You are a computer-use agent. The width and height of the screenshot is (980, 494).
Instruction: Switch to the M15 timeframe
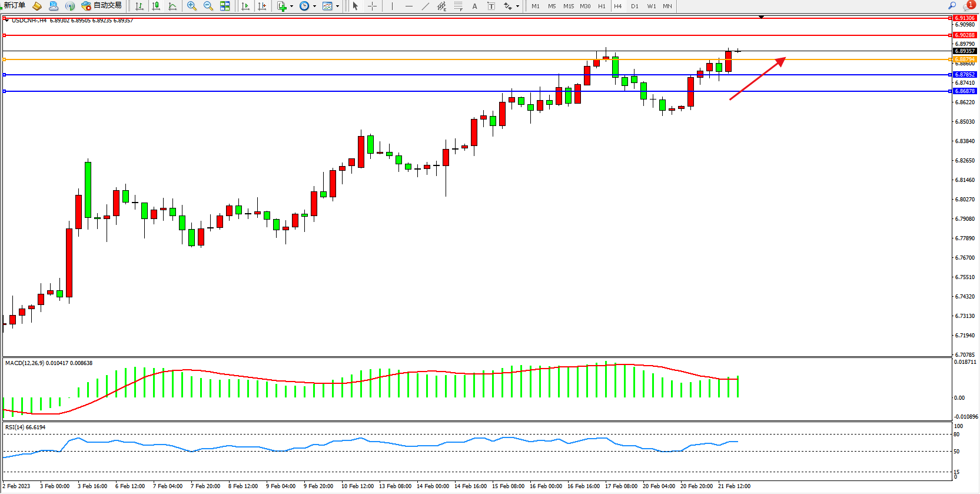pyautogui.click(x=568, y=6)
